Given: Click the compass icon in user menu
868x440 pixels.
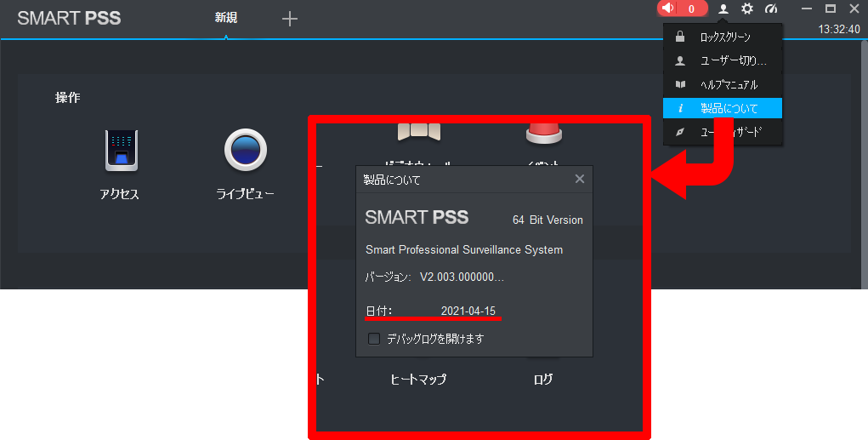Looking at the screenshot, I should coord(679,133).
